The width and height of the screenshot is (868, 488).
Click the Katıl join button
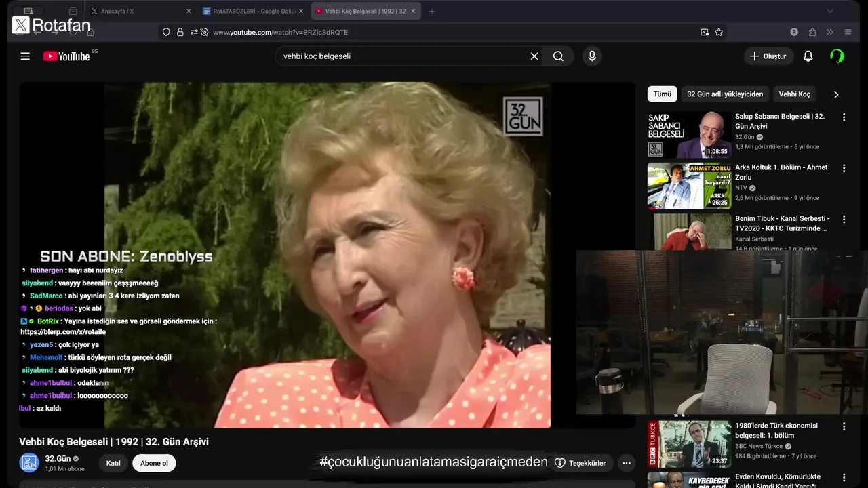click(x=113, y=463)
